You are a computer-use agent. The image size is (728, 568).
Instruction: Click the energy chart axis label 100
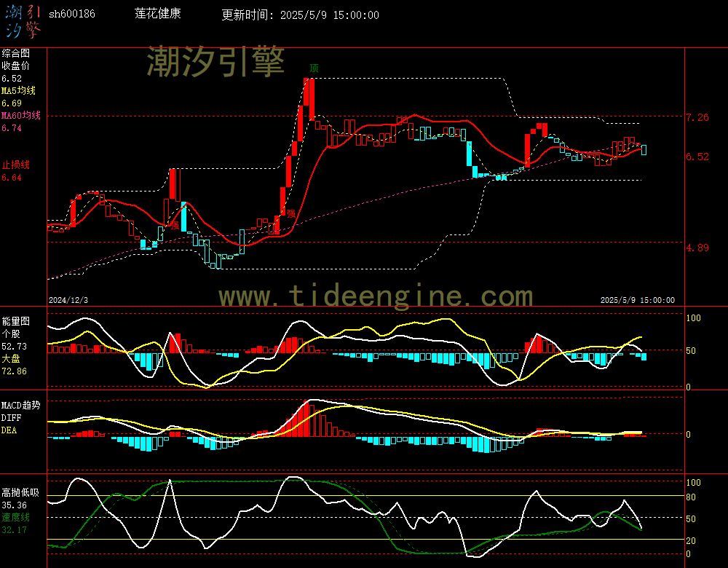(x=693, y=318)
